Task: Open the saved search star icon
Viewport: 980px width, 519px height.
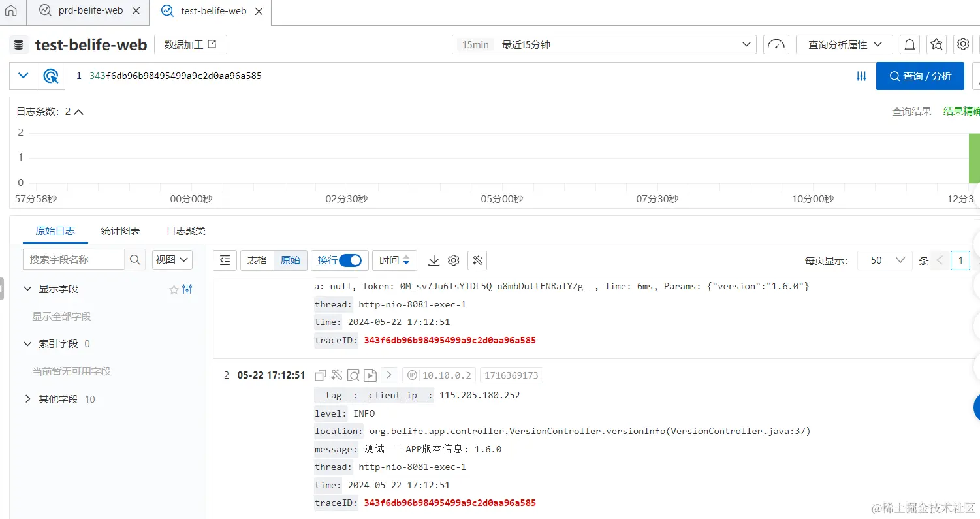Action: (x=936, y=44)
